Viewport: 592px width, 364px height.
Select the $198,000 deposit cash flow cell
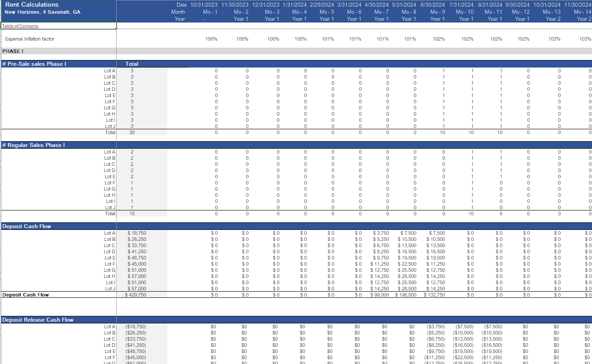click(405, 295)
